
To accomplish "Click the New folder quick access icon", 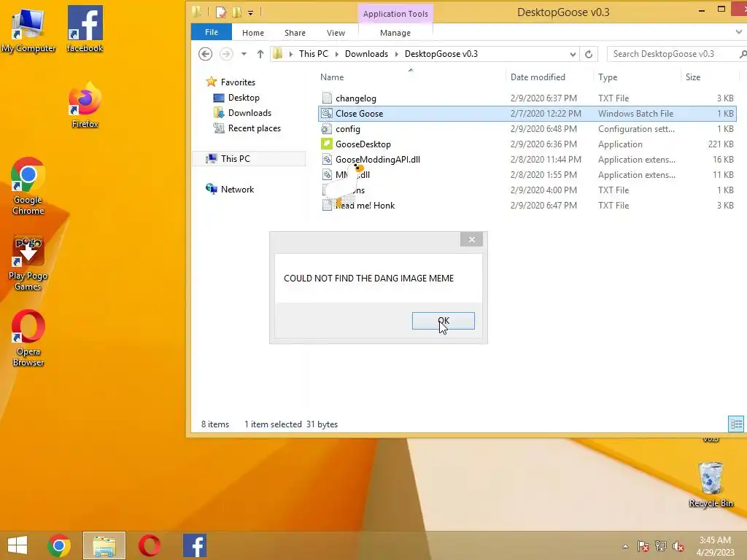I will (x=237, y=12).
